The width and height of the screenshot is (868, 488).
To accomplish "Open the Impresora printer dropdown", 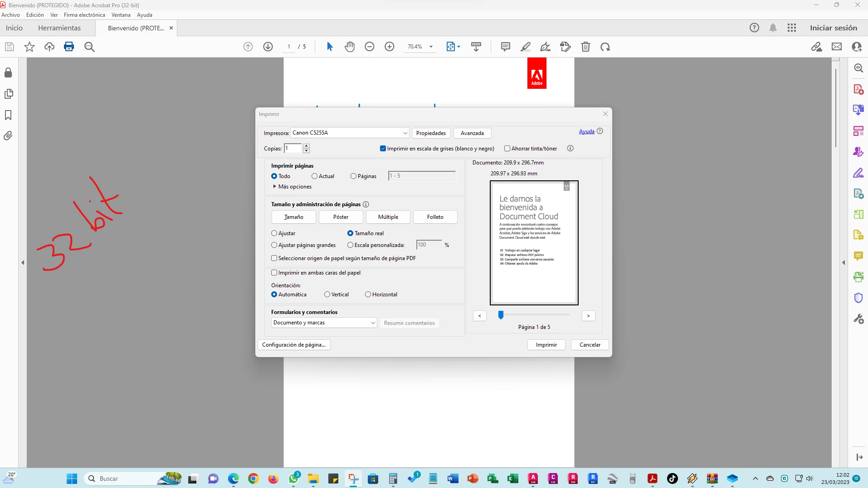I will (350, 133).
